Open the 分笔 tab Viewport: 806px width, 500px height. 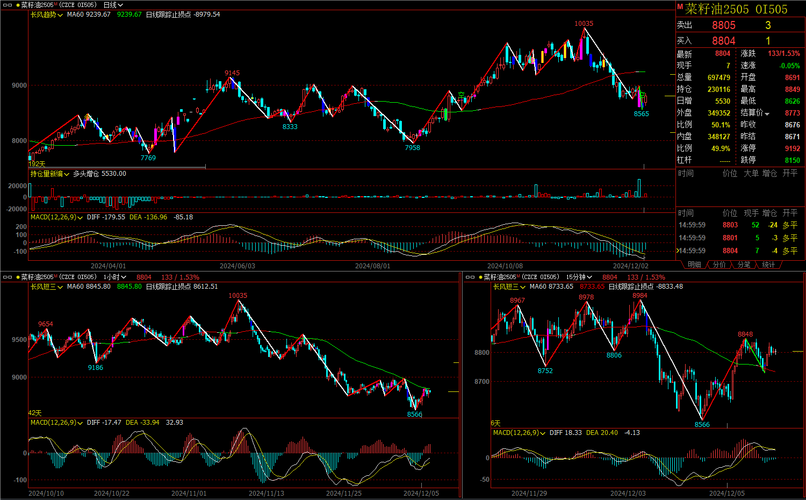[x=744, y=265]
